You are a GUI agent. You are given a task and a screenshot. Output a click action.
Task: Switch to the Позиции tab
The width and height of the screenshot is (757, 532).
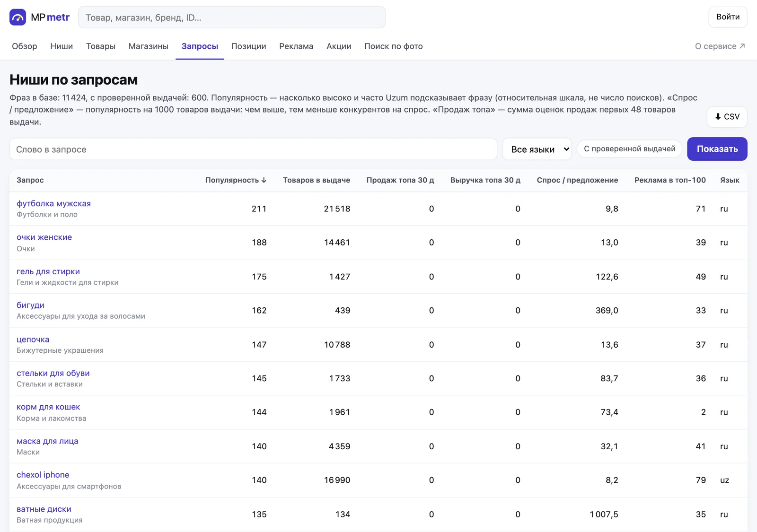248,46
